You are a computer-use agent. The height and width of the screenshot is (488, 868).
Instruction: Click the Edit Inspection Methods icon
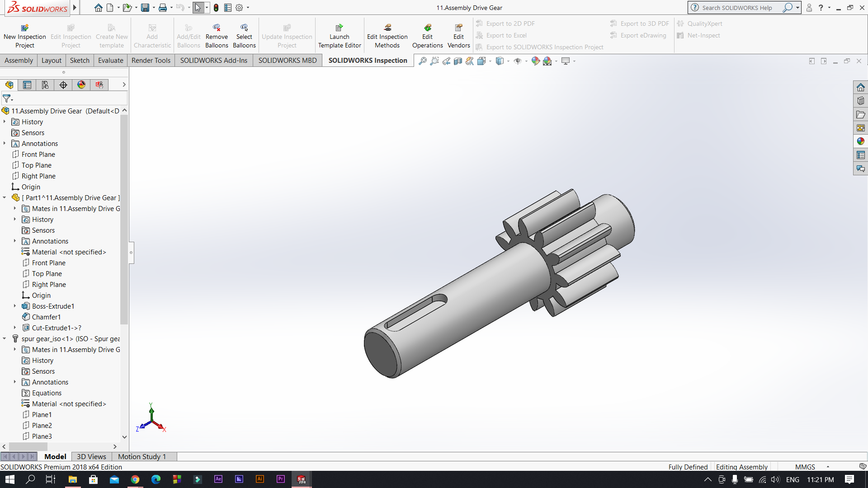pyautogui.click(x=387, y=28)
